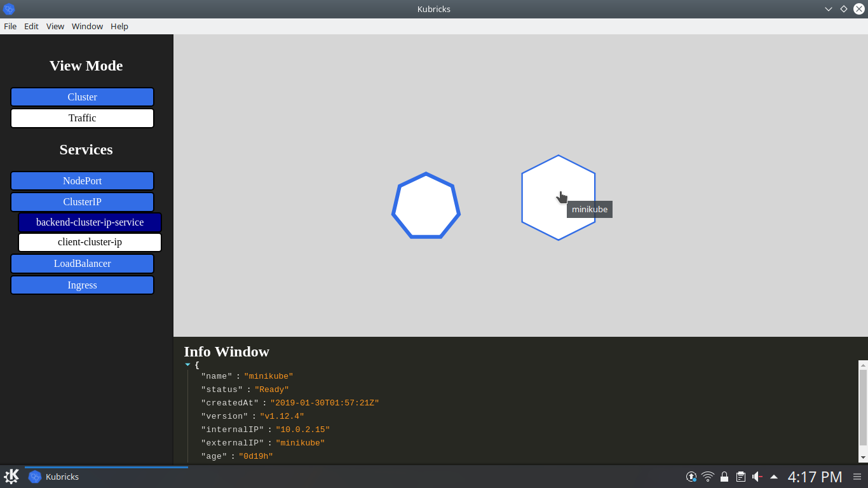Screen dimensions: 868x488
Task: Click the "minikube" name value
Action: click(268, 376)
